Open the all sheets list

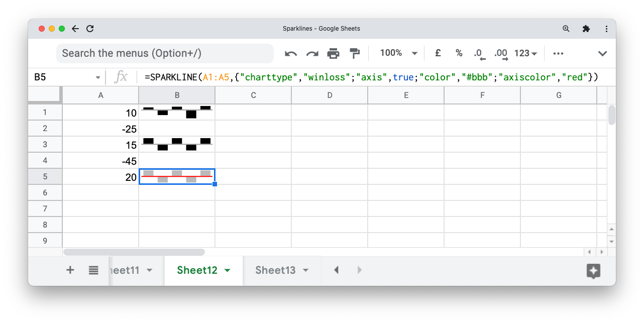tap(93, 270)
